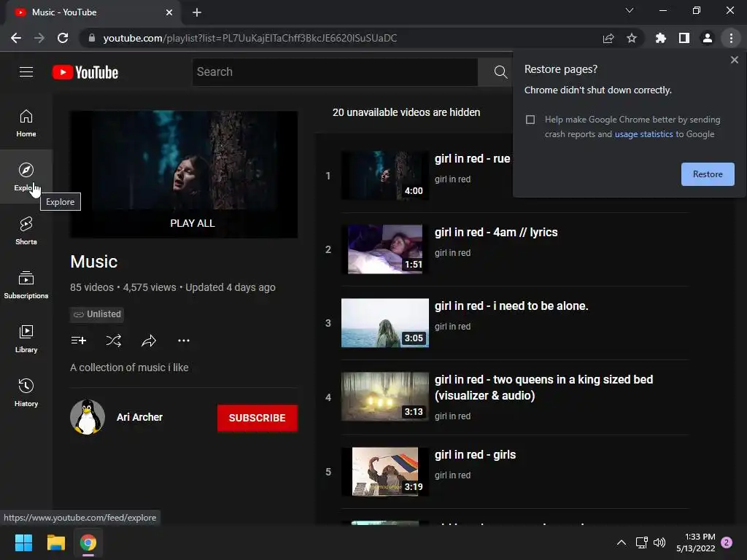Image resolution: width=747 pixels, height=560 pixels.
Task: Open Explore in the sidebar
Action: point(26,176)
